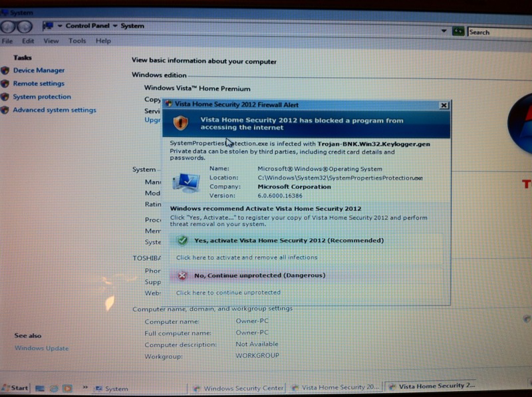Expand address bar history dropdown arrow
Image resolution: width=532 pixels, height=397 pixels.
(x=444, y=31)
